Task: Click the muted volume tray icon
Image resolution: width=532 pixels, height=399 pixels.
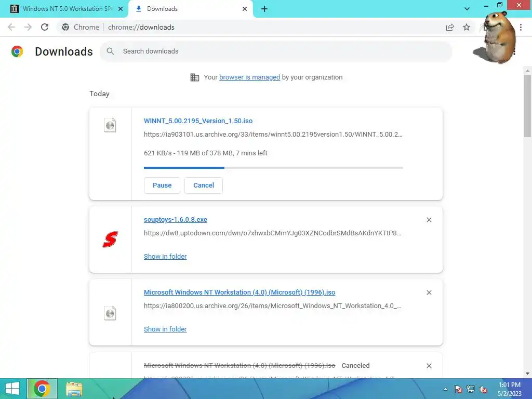Action: [483, 389]
